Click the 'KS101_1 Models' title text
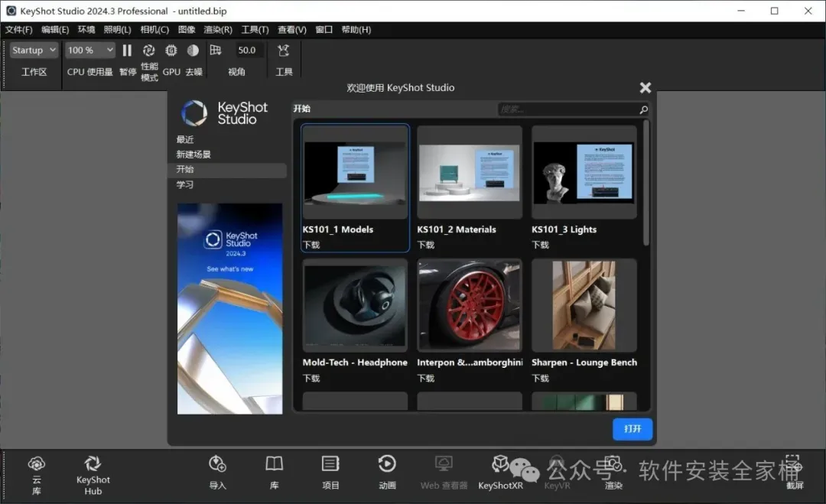 (x=338, y=229)
